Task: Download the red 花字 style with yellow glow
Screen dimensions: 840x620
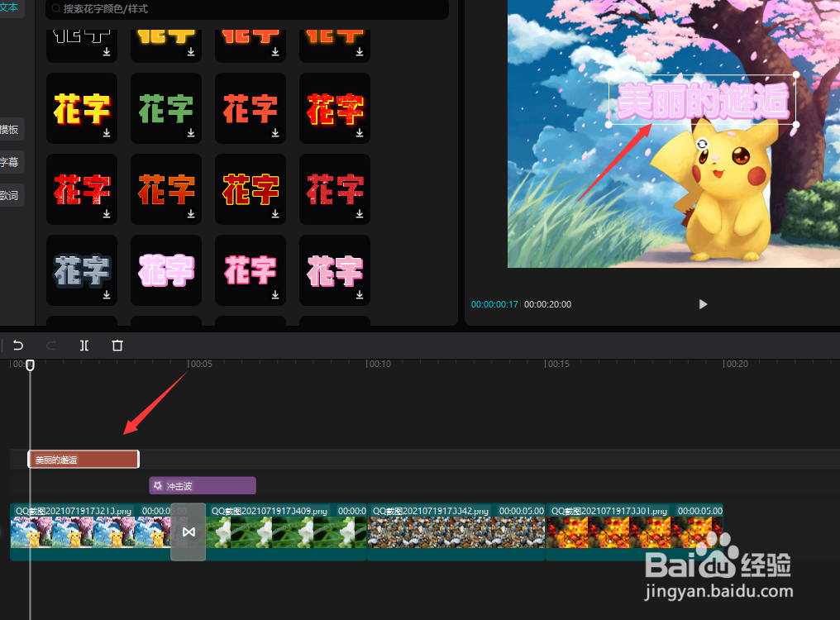Action: (360, 132)
